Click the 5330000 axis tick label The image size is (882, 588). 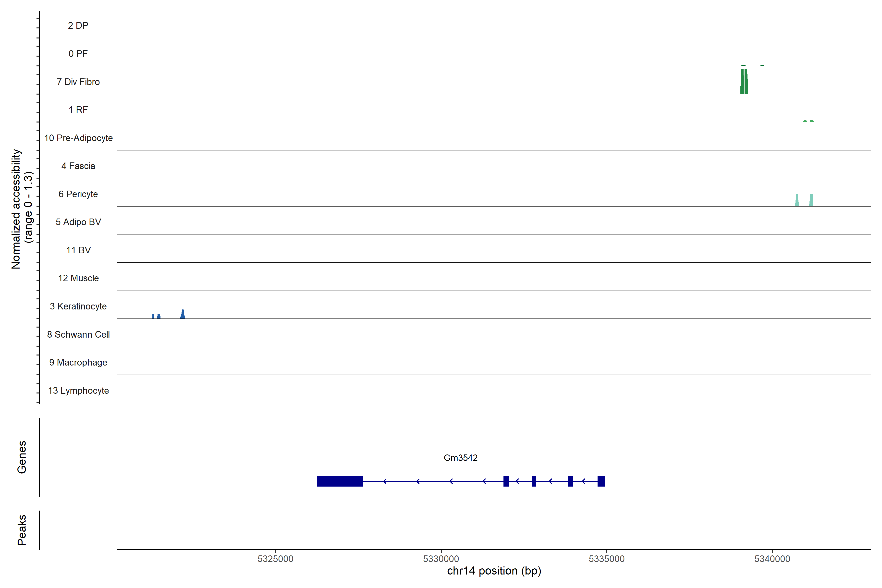441,559
